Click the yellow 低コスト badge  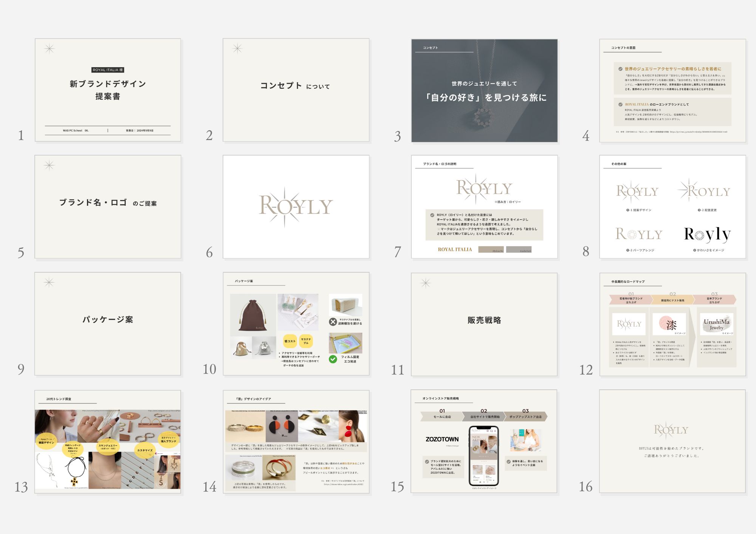tap(290, 341)
